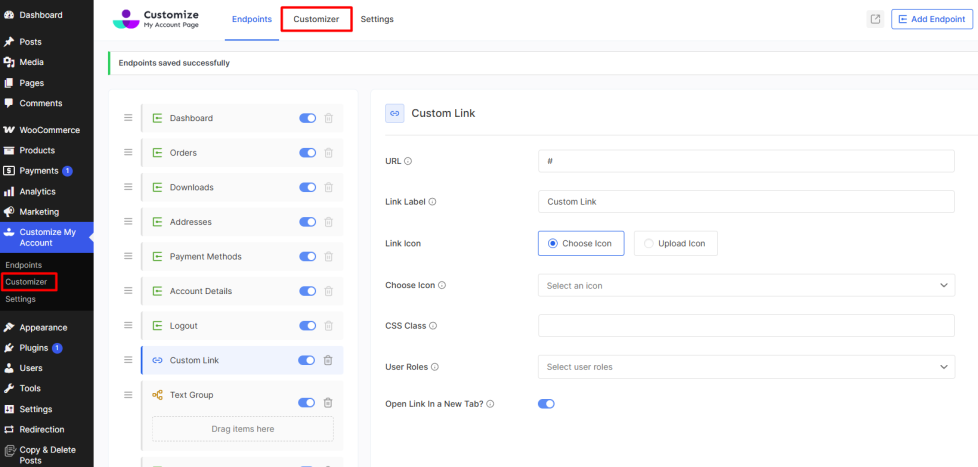
Task: Toggle the Dashboard endpoint switch
Action: (x=307, y=118)
